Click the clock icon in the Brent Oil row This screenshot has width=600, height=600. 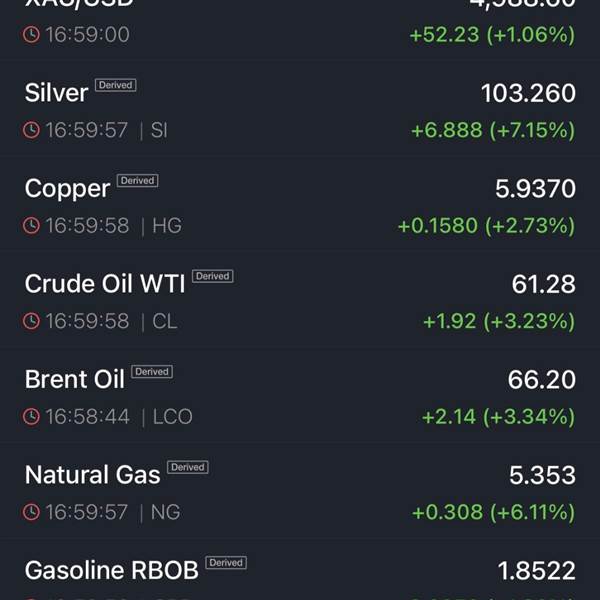(x=31, y=416)
